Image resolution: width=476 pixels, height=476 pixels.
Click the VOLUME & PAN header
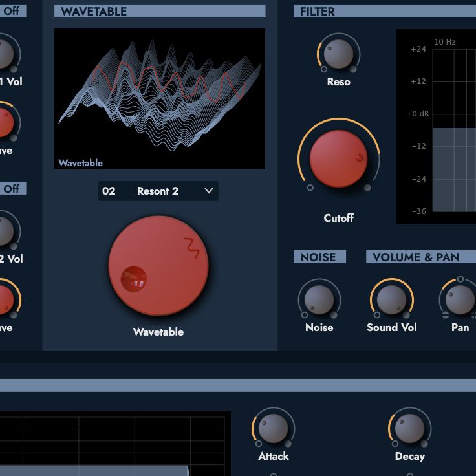[421, 257]
